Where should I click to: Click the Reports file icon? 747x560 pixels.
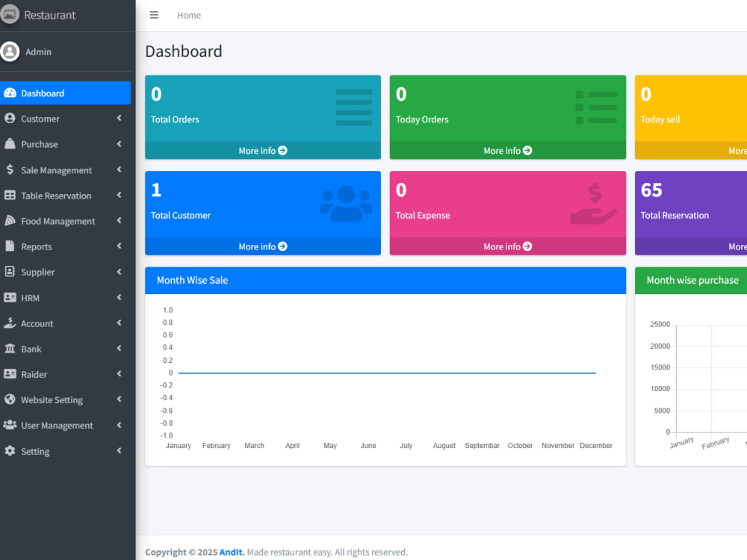click(10, 246)
